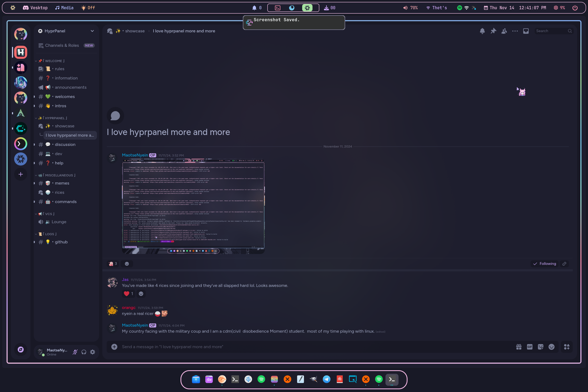
Task: Open Media menu in the top bar
Action: tap(64, 8)
